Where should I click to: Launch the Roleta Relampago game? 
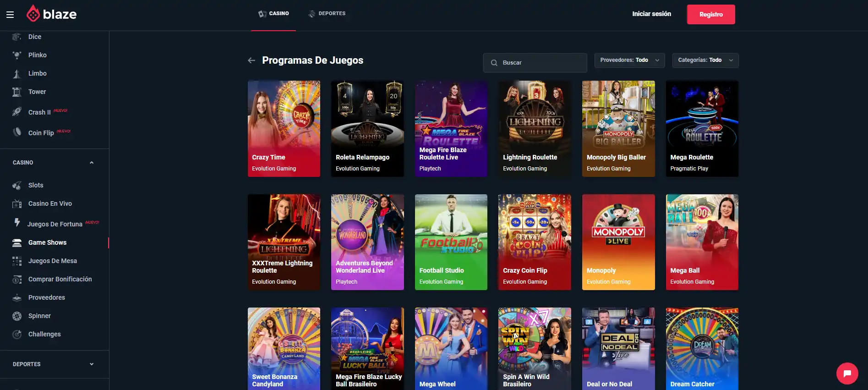[367, 129]
